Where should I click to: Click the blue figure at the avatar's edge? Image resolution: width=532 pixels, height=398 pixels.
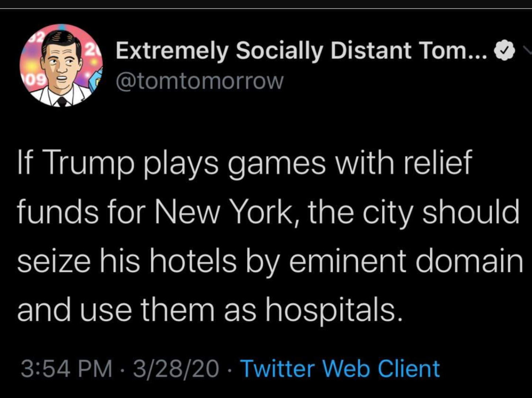pyautogui.click(x=95, y=79)
